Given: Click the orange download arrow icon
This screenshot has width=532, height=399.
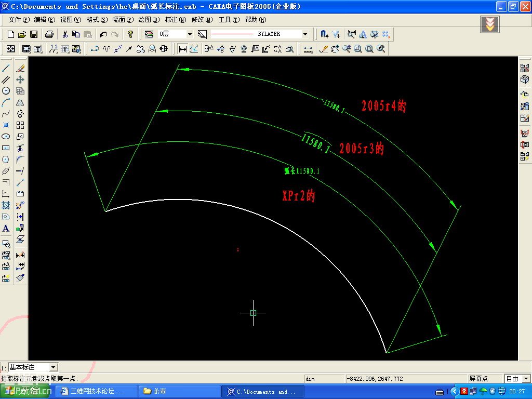Looking at the screenshot, I should [x=489, y=24].
